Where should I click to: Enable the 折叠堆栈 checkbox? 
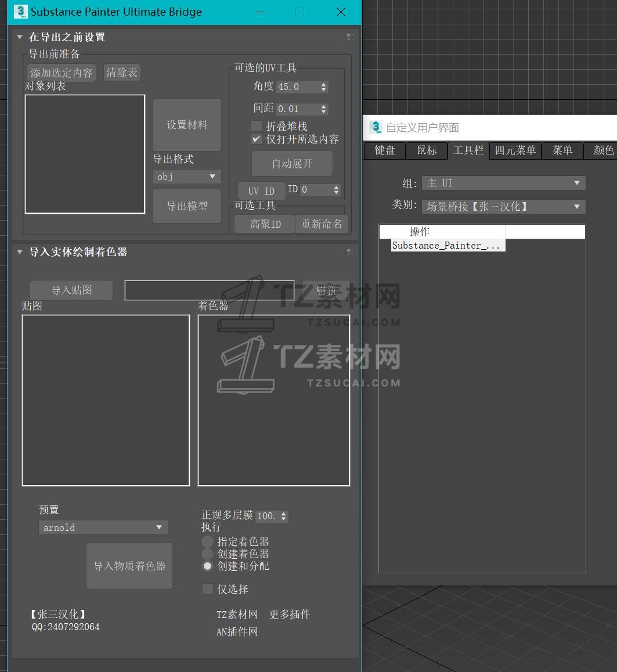[257, 126]
